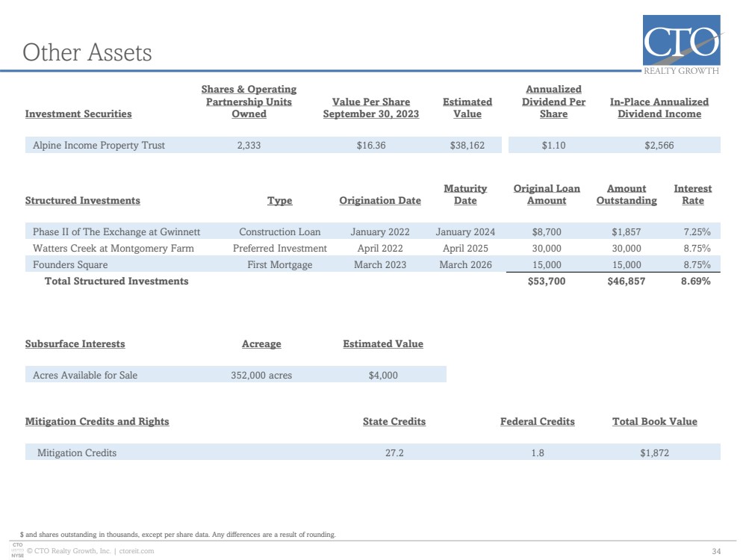Click the 'Origination Date' column header

[x=380, y=200]
